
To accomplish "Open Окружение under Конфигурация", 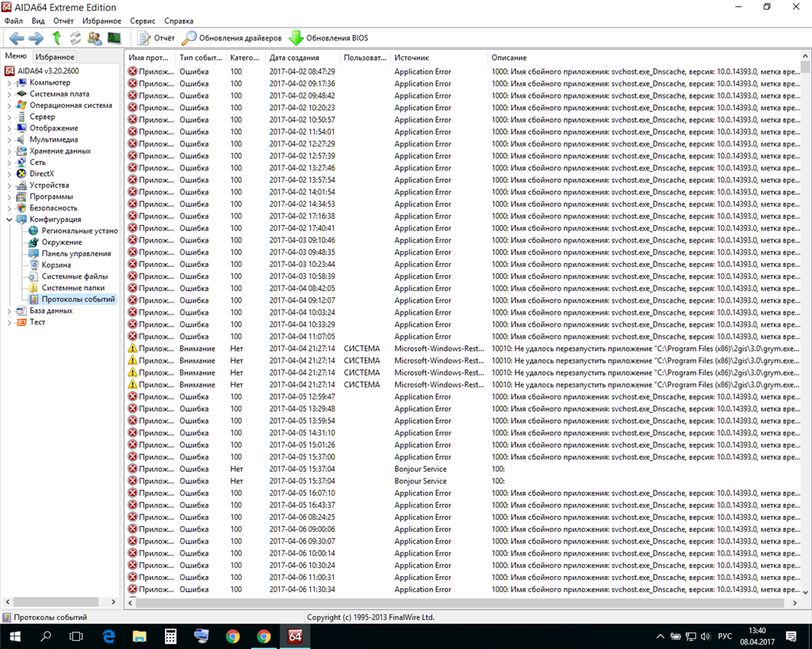I will point(62,242).
